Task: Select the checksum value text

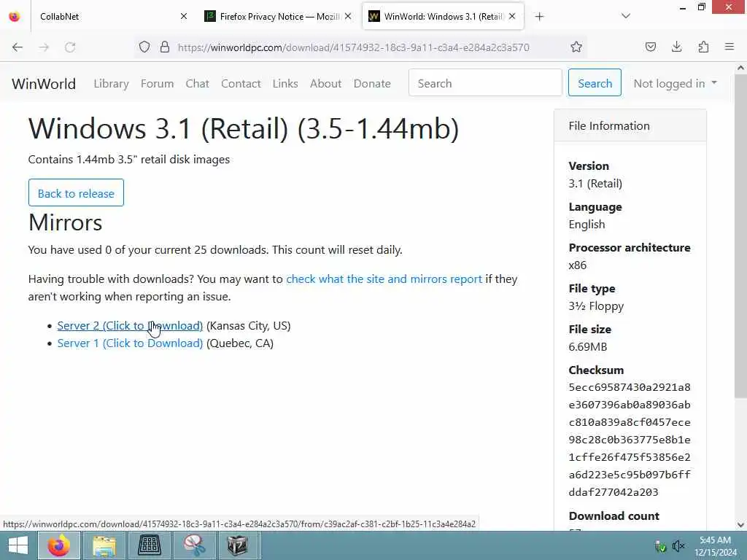Action: (x=630, y=440)
